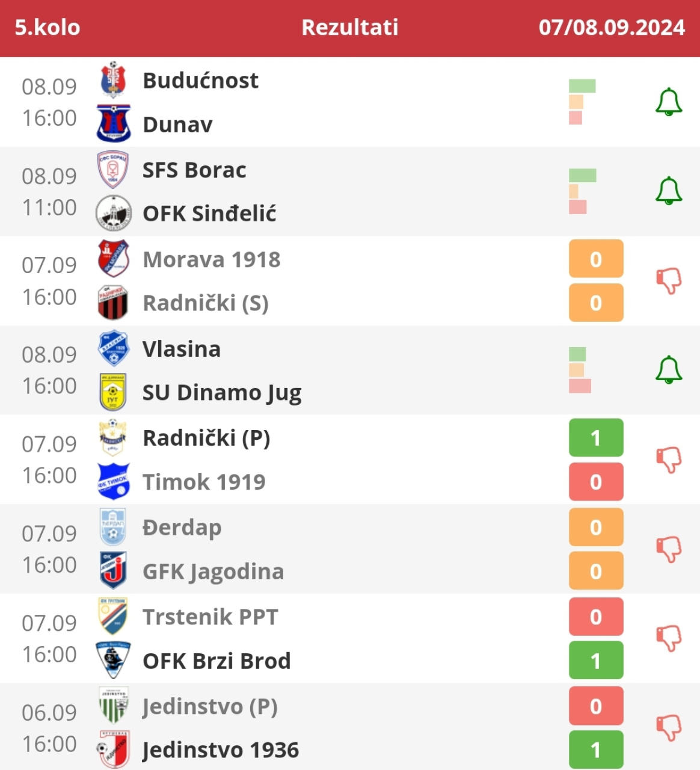Click OFK Brzi Brod green score box
The height and width of the screenshot is (770, 700).
point(595,661)
